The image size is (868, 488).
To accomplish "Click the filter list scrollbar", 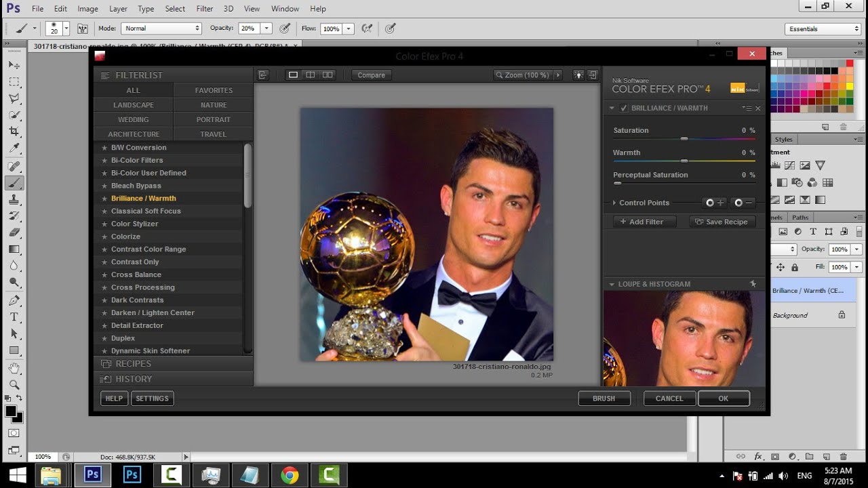I will tap(248, 176).
